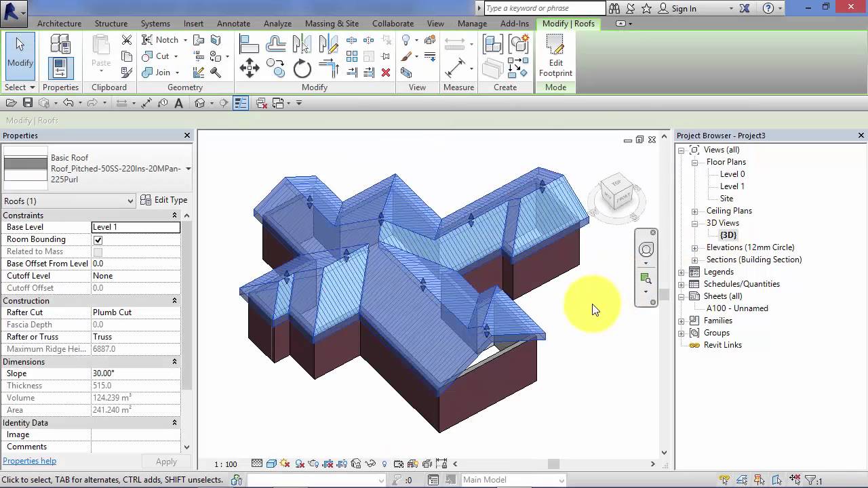This screenshot has height=488, width=868.
Task: Click the Detail Level icon in view control bar
Action: click(257, 464)
